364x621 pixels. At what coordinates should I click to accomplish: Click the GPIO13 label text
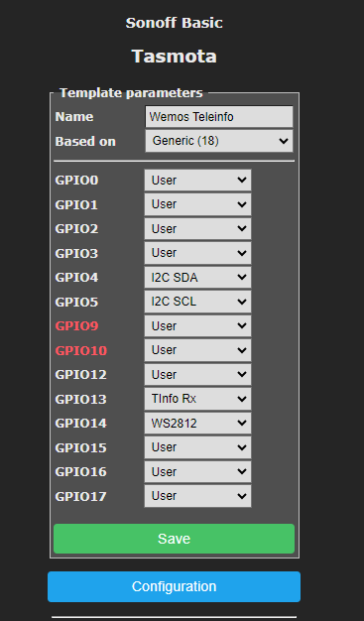[80, 399]
